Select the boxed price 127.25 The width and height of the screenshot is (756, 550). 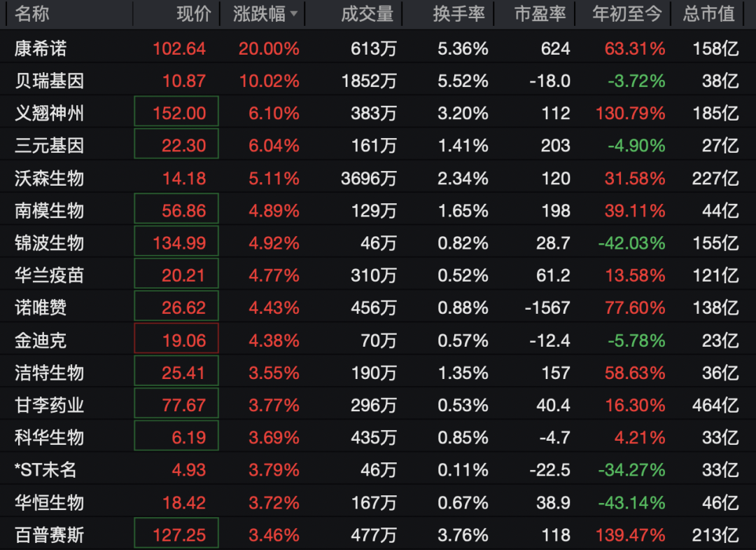pos(176,533)
